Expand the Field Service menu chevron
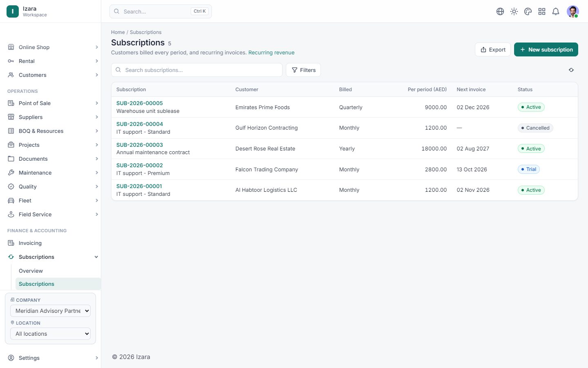Screen dimensions: 588x368 97,214
